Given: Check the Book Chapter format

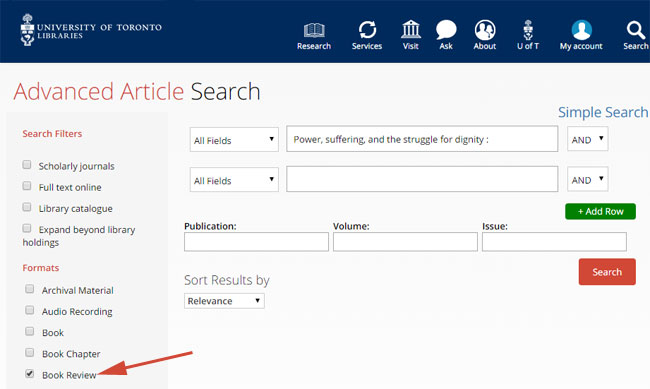Looking at the screenshot, I should pyautogui.click(x=29, y=352).
